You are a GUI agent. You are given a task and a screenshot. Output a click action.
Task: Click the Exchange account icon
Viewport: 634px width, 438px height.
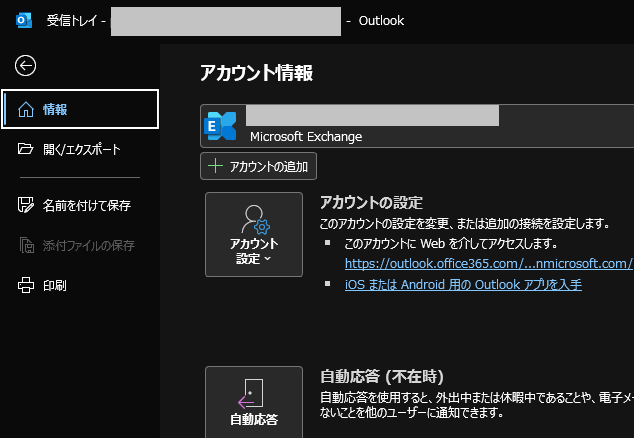(x=221, y=126)
